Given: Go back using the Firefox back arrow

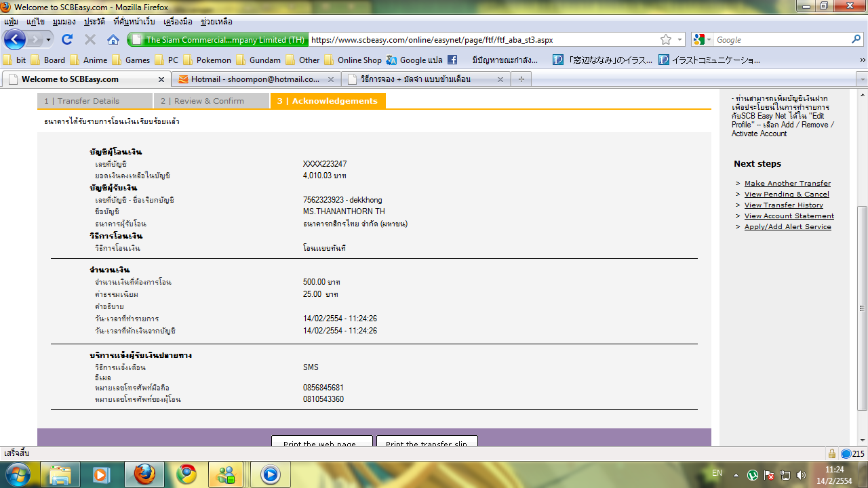Looking at the screenshot, I should tap(15, 39).
